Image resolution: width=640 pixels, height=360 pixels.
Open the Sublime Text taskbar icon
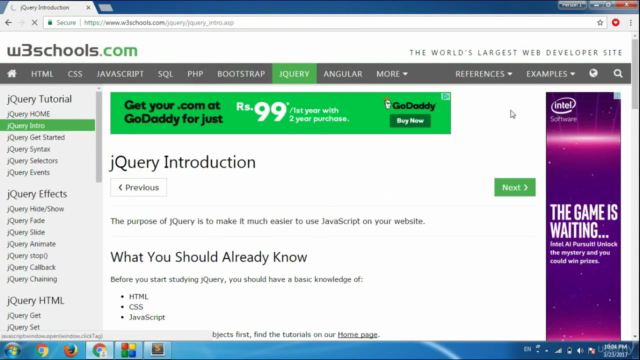tap(158, 349)
